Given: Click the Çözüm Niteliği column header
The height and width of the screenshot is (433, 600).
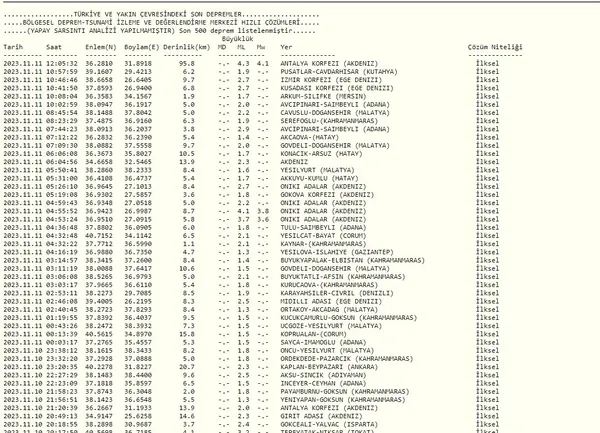Looking at the screenshot, I should coord(495,47).
